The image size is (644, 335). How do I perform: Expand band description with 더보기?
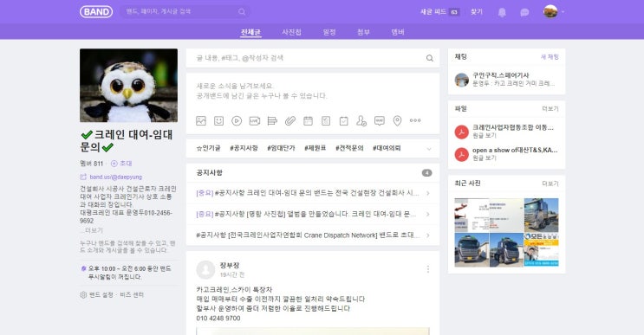(x=94, y=230)
